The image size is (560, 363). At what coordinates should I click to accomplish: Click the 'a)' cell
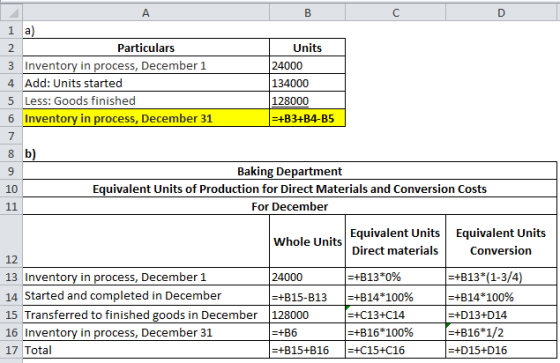point(146,30)
